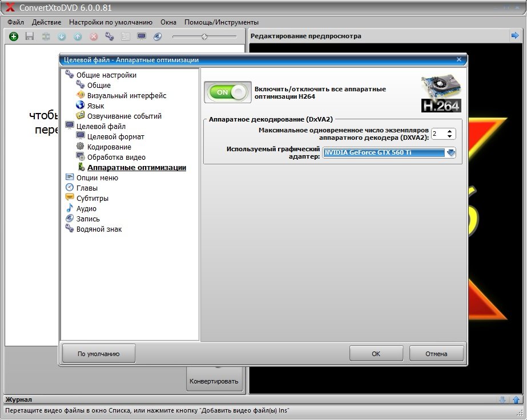Toggle the ON hardware optimizations switch
This screenshot has width=527, height=420.
point(228,92)
